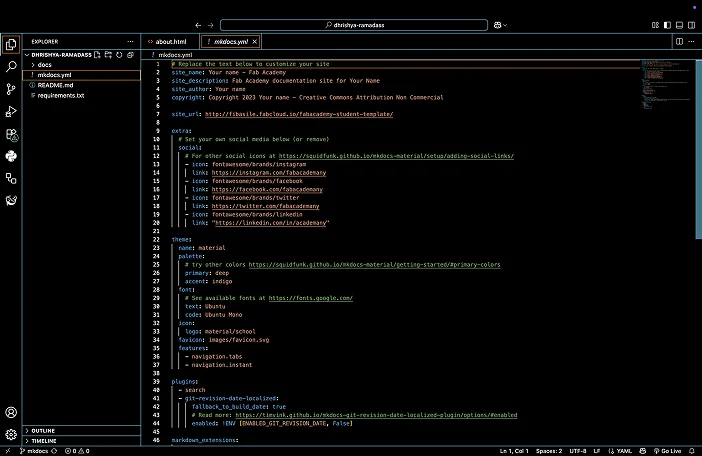Change indentation Spaces: 2 setting
702x456 pixels.
(x=549, y=451)
